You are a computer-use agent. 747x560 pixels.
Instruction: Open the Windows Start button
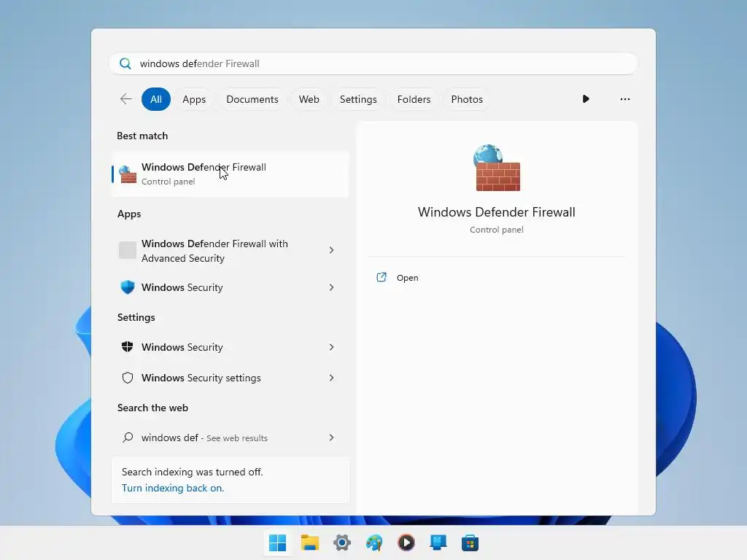point(277,542)
